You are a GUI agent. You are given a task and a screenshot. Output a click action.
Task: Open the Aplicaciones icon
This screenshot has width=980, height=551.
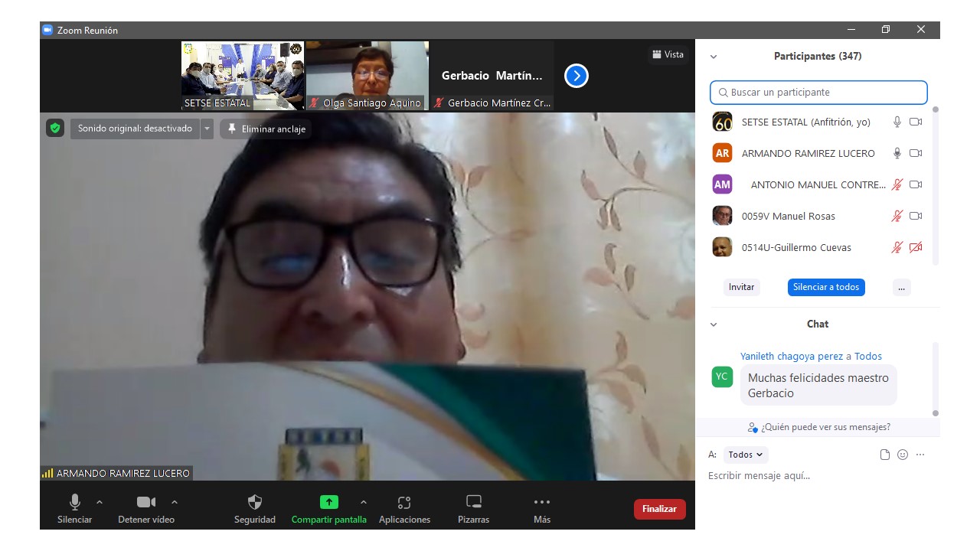[404, 502]
